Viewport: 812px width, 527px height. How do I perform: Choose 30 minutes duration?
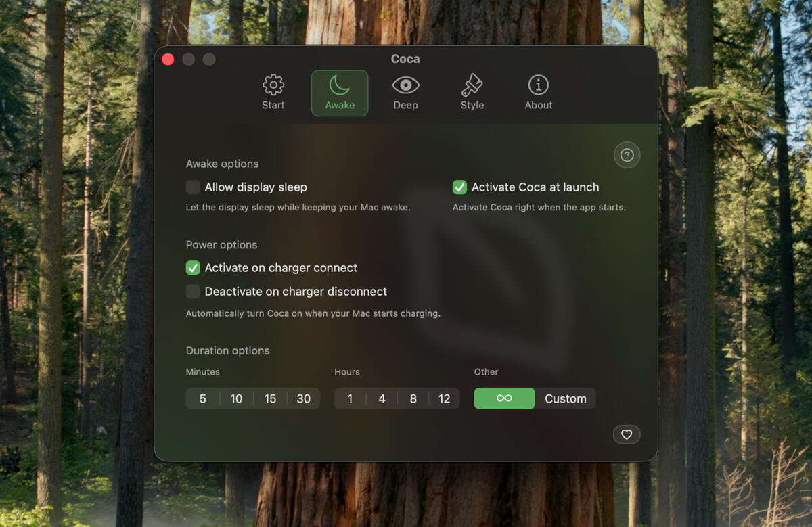(x=303, y=398)
